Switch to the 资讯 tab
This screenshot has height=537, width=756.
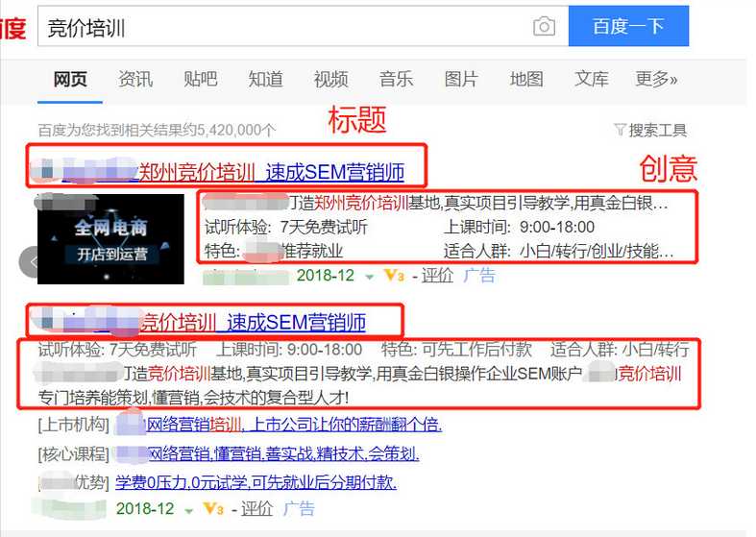(x=135, y=79)
